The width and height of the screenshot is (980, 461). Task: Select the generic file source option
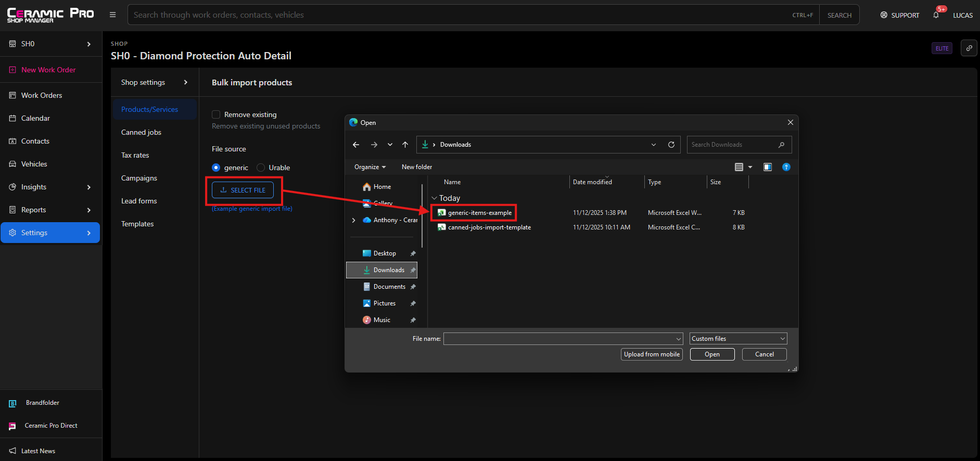click(x=216, y=168)
